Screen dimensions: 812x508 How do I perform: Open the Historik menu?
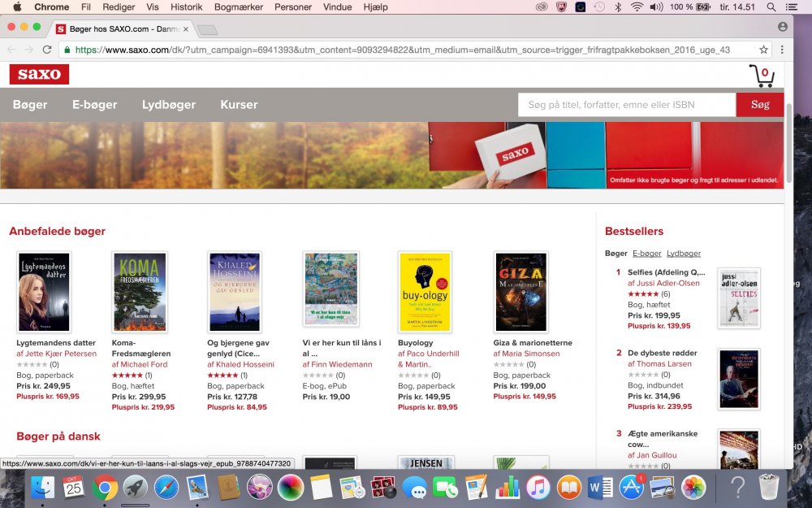tap(187, 7)
